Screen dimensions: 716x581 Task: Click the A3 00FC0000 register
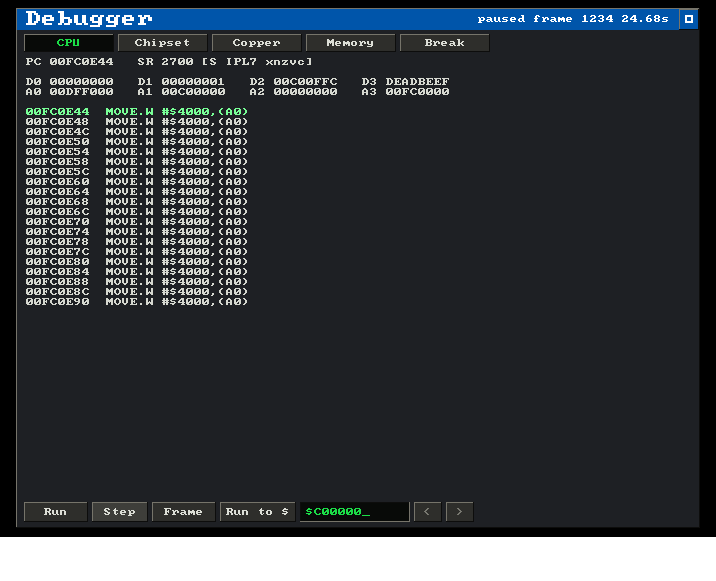pyautogui.click(x=405, y=92)
